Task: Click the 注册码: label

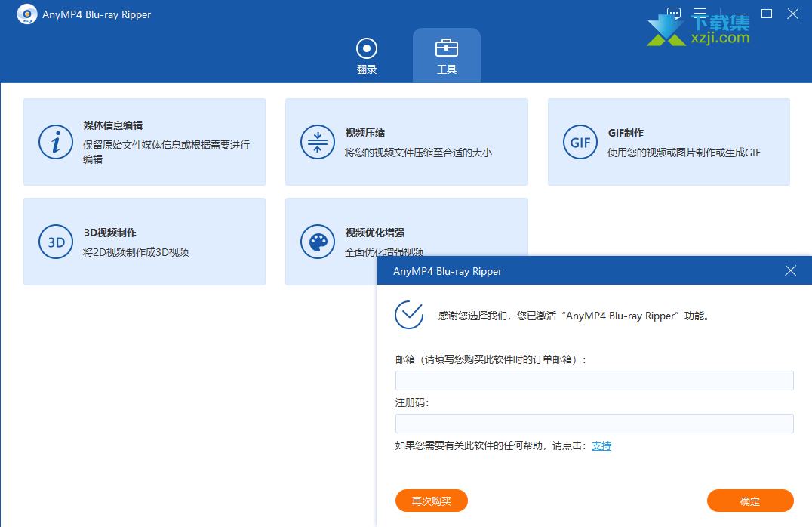Action: click(412, 402)
